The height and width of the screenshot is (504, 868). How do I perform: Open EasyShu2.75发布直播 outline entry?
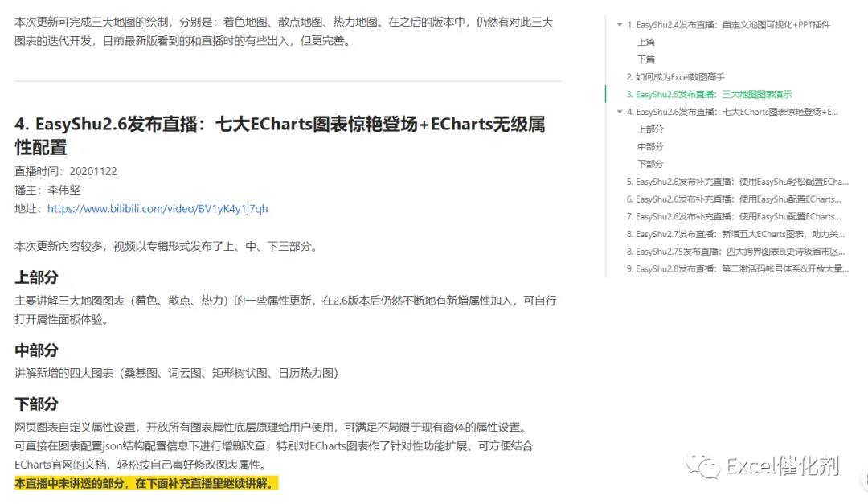pyautogui.click(x=735, y=252)
